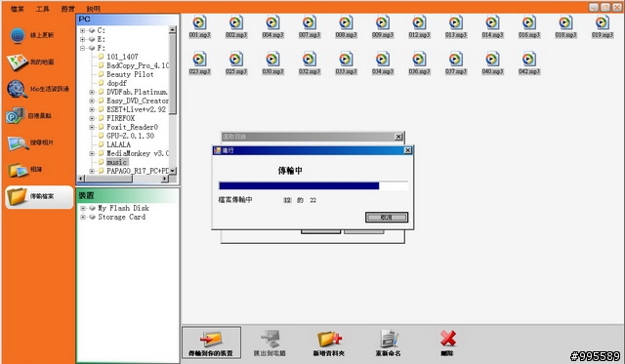Expand the My Flash Disk device node
This screenshot has height=364, width=625.
coord(83,208)
